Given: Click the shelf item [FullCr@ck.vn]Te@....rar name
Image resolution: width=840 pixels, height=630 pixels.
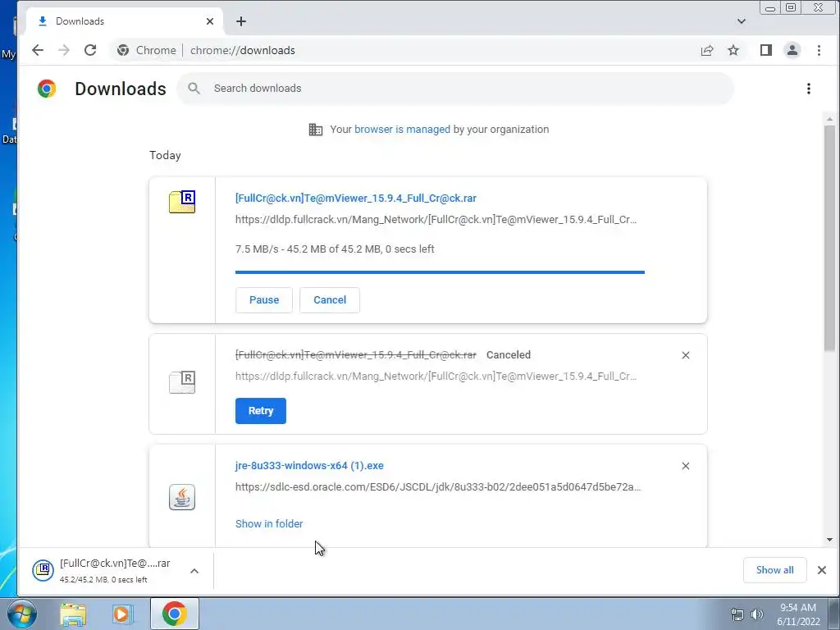Looking at the screenshot, I should pyautogui.click(x=115, y=564).
